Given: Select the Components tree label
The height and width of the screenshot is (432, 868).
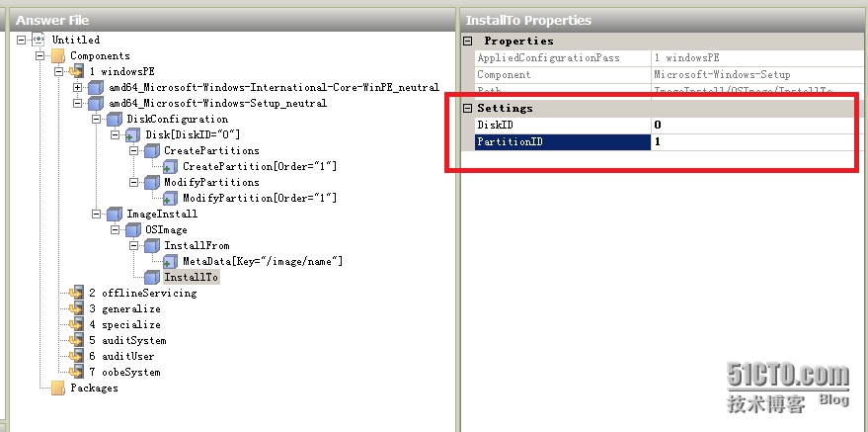Looking at the screenshot, I should (100, 56).
